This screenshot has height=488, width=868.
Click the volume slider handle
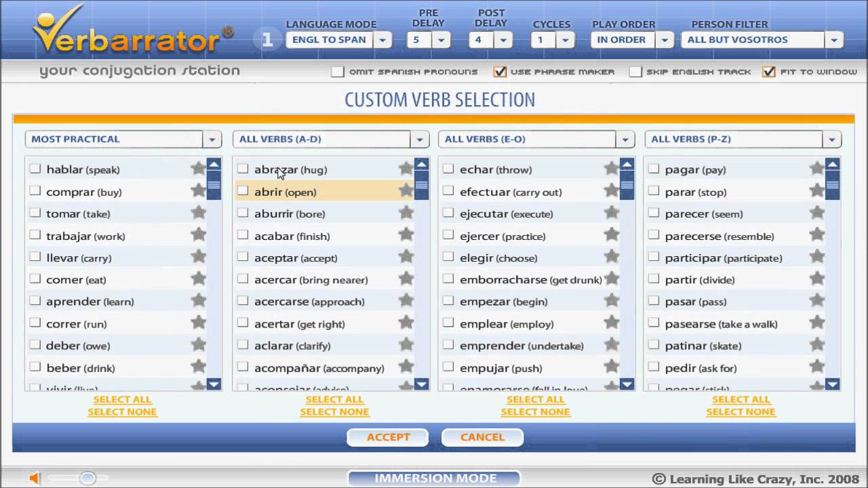click(87, 479)
